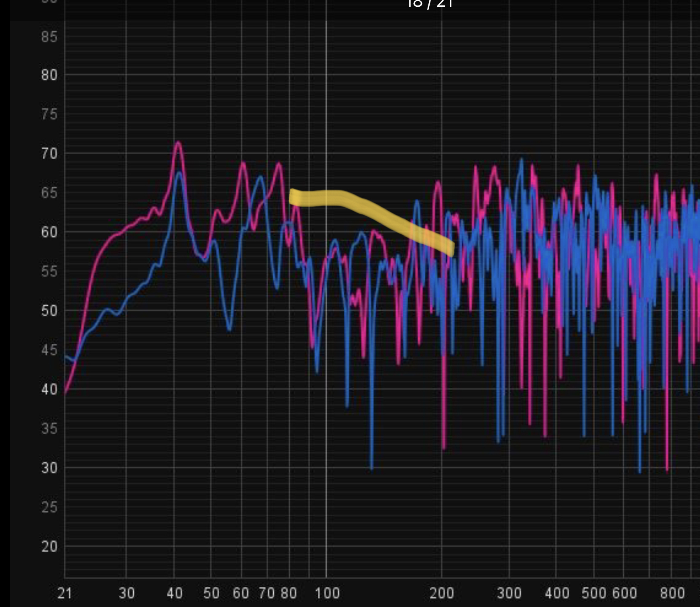Click the 30 label on the vertical level axis
This screenshot has width=700, height=607.
click(49, 467)
